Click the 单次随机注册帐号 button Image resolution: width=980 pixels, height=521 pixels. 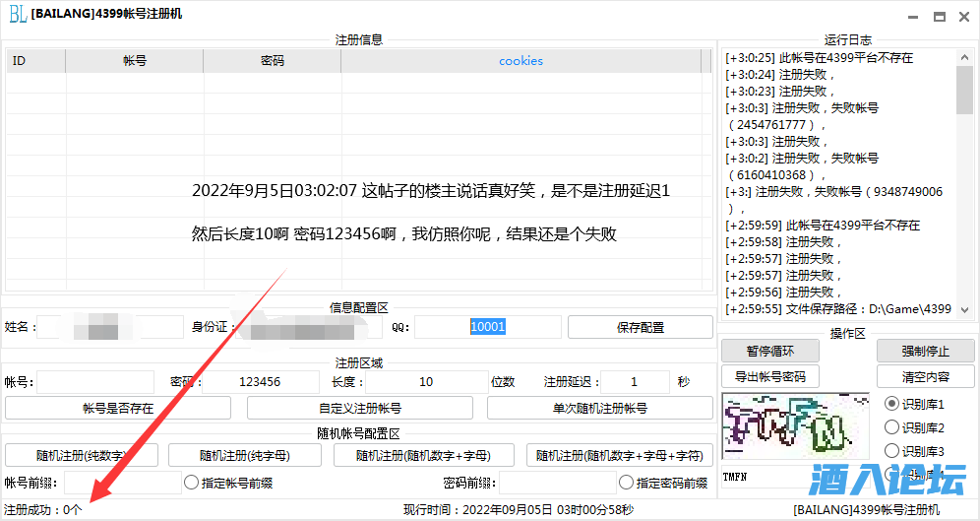tap(600, 409)
